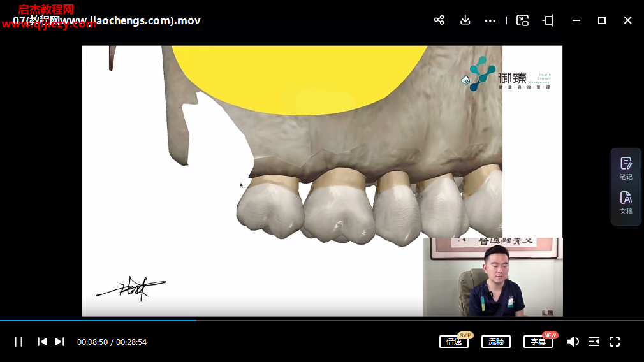Image resolution: width=644 pixels, height=362 pixels.
Task: Mute the audio via speaker icon
Action: pos(573,342)
